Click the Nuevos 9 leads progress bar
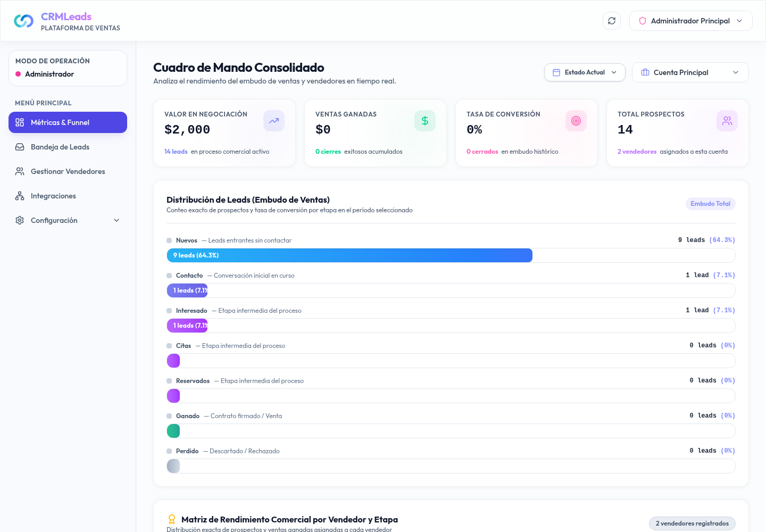The width and height of the screenshot is (766, 532). coord(349,255)
